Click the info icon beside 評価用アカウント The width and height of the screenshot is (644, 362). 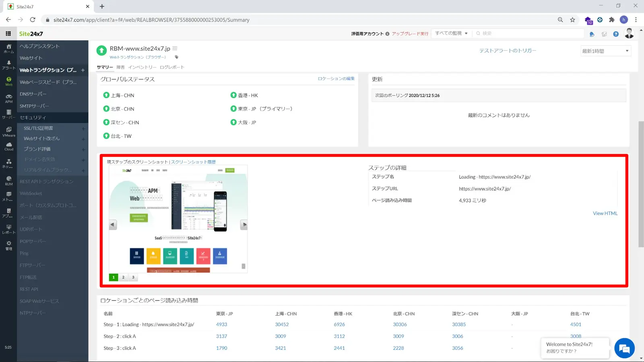387,34
